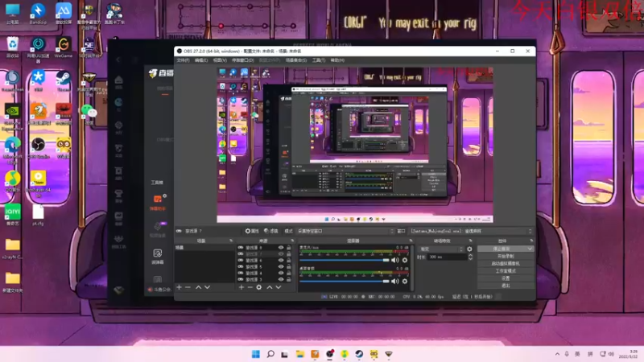Image resolution: width=644 pixels, height=362 pixels.
Task: Click 设置 settings button in controls
Action: 506,278
